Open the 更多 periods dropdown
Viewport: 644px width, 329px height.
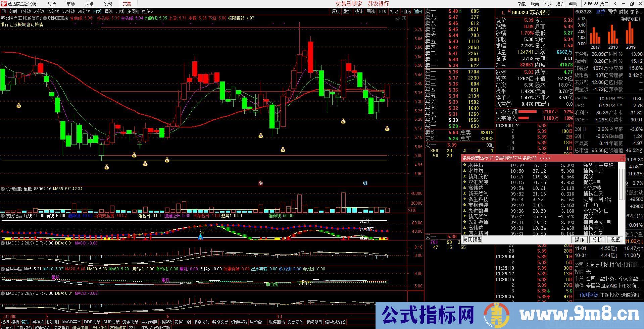tap(147, 11)
